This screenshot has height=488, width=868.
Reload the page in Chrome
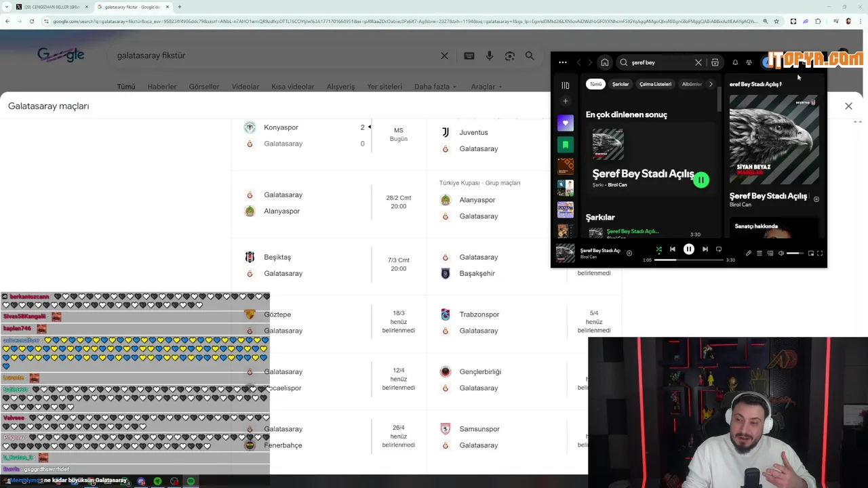(32, 21)
